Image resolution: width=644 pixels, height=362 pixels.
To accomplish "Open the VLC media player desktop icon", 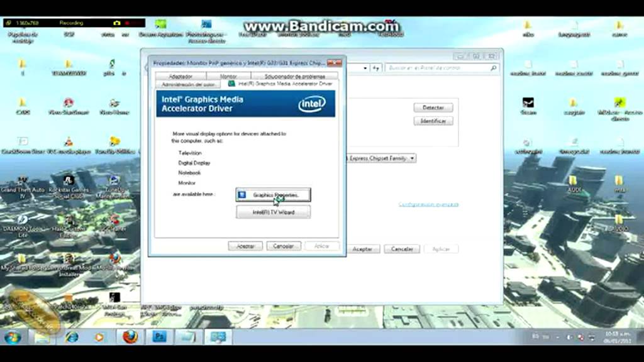I will tap(69, 146).
